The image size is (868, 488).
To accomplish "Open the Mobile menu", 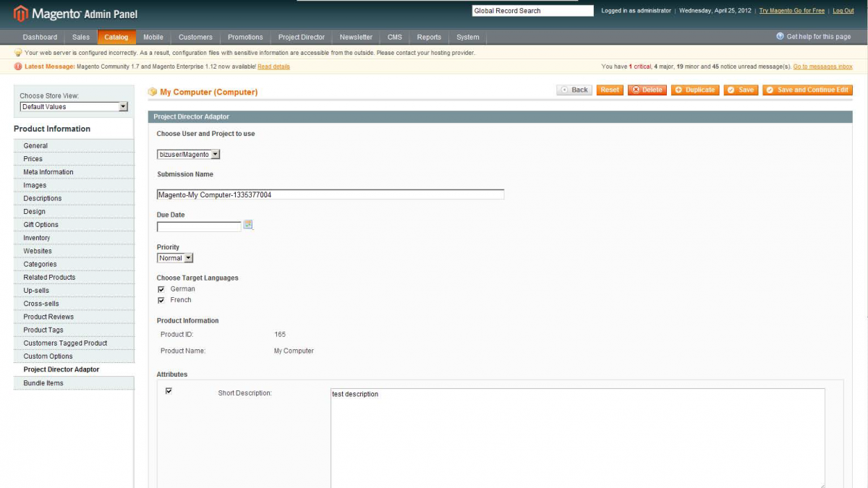I will pyautogui.click(x=153, y=37).
